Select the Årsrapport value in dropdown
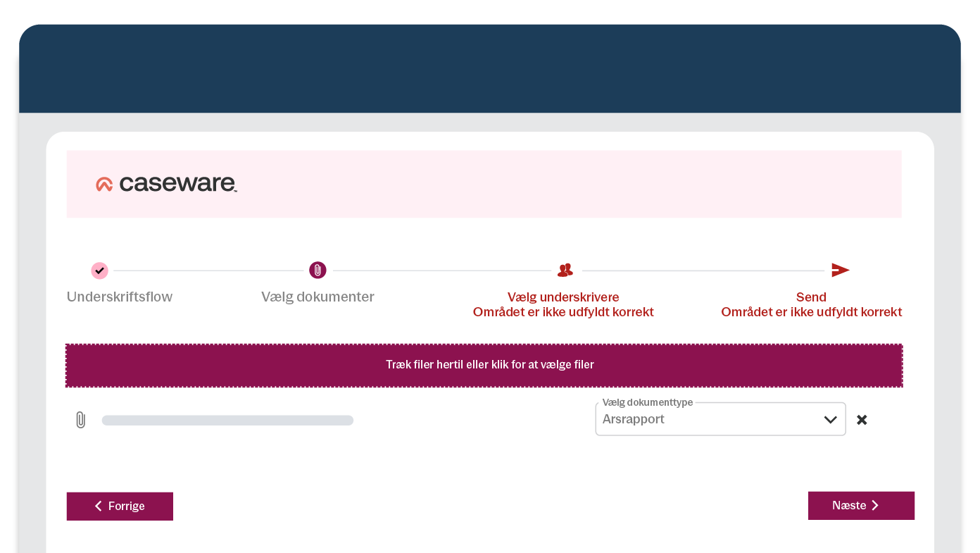 click(634, 420)
